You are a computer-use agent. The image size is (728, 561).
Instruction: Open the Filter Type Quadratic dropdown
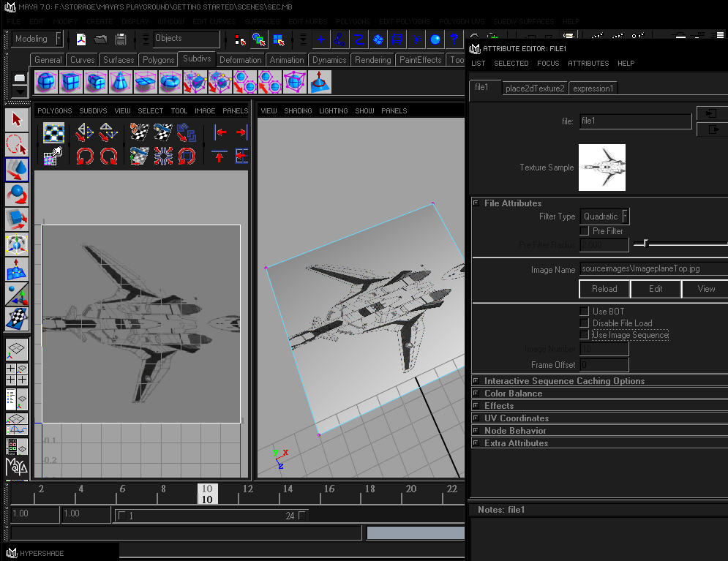tap(605, 217)
